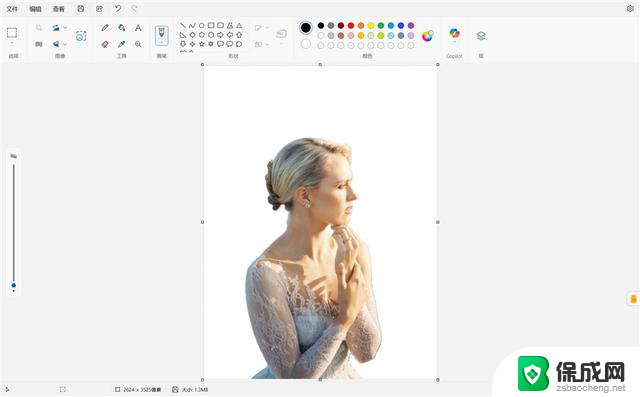Screen dimensions: 640x397
Task: Pick the purple palette color
Action: click(x=411, y=25)
